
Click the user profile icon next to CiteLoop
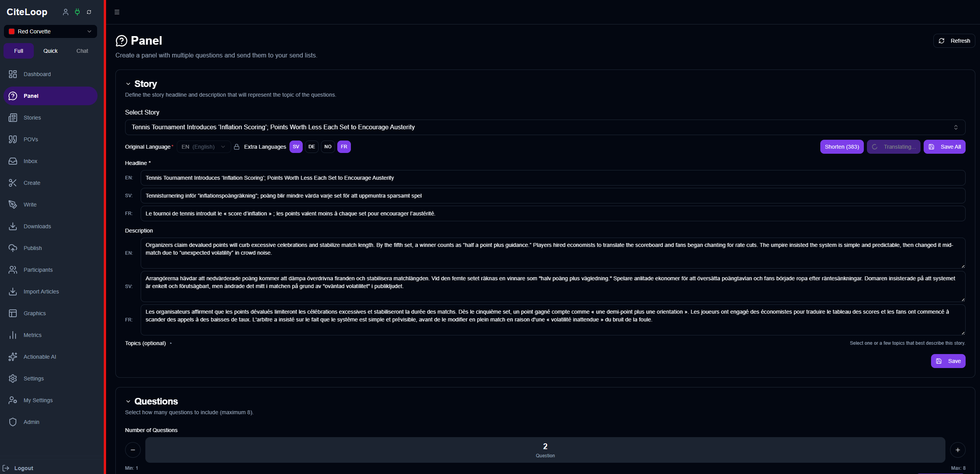tap(66, 12)
